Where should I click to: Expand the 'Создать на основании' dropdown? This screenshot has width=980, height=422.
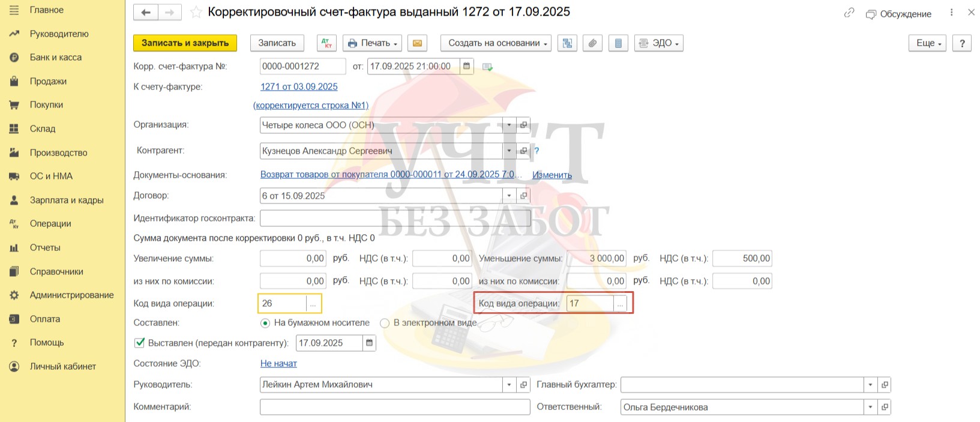(x=496, y=43)
